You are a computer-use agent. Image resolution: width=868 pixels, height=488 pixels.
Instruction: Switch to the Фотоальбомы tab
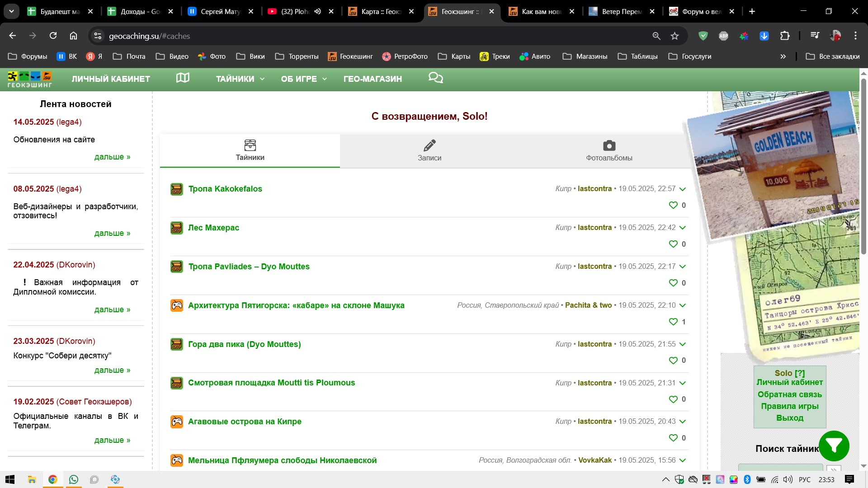pyautogui.click(x=609, y=151)
